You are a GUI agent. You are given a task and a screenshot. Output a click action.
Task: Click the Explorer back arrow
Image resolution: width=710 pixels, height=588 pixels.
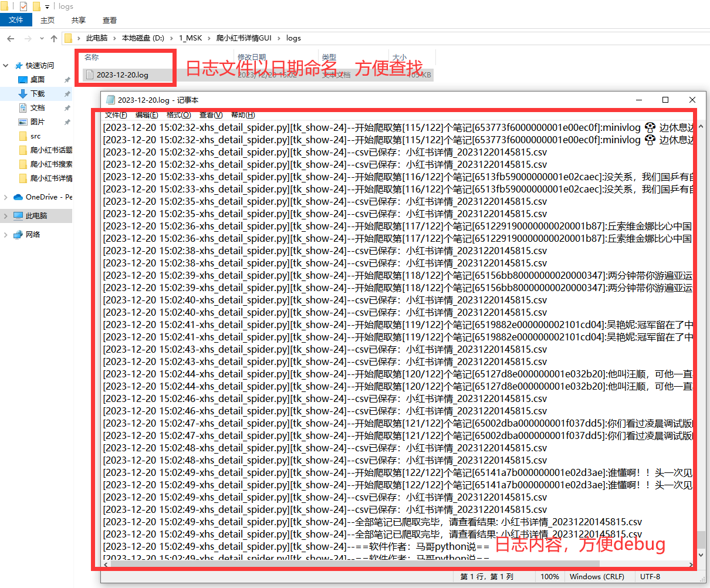(11, 38)
